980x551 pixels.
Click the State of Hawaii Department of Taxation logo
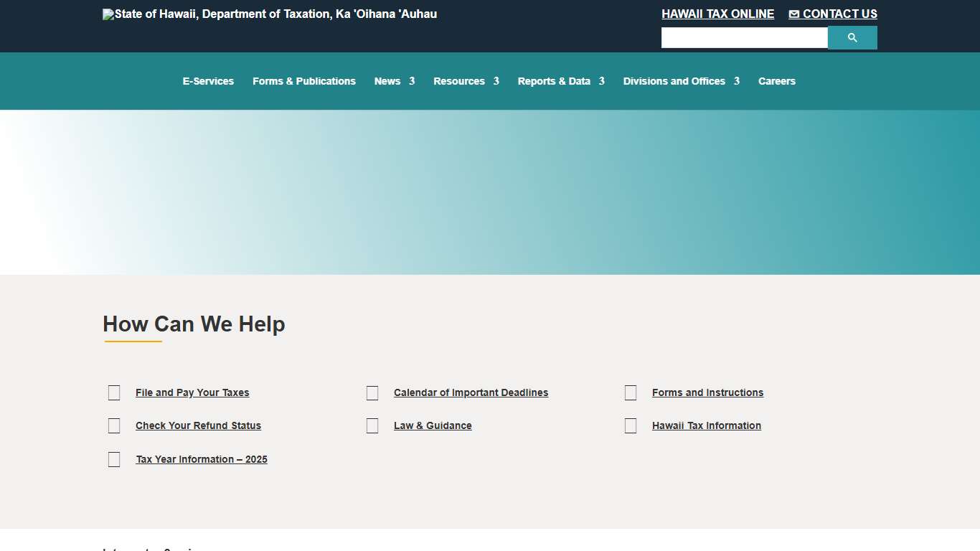coord(269,14)
